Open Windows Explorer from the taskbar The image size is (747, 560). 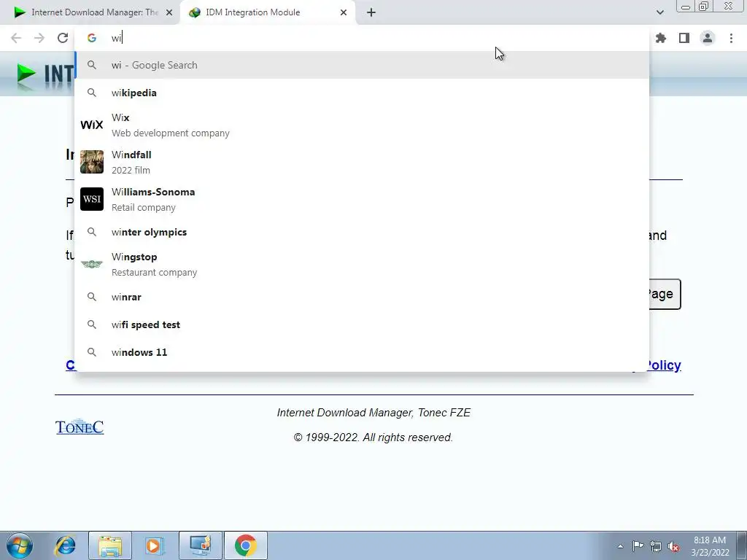[x=110, y=545]
